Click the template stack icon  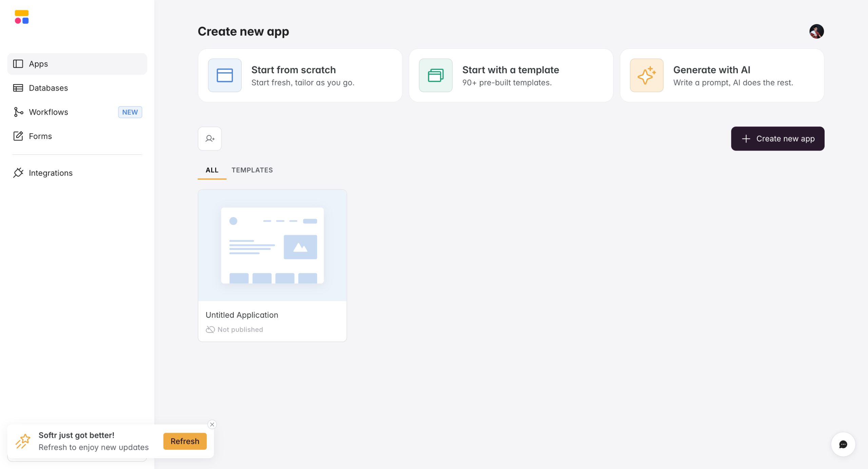coord(435,75)
